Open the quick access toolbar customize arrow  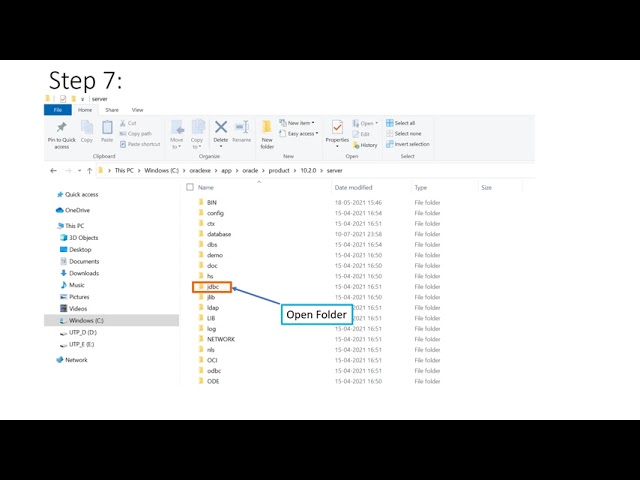82,99
